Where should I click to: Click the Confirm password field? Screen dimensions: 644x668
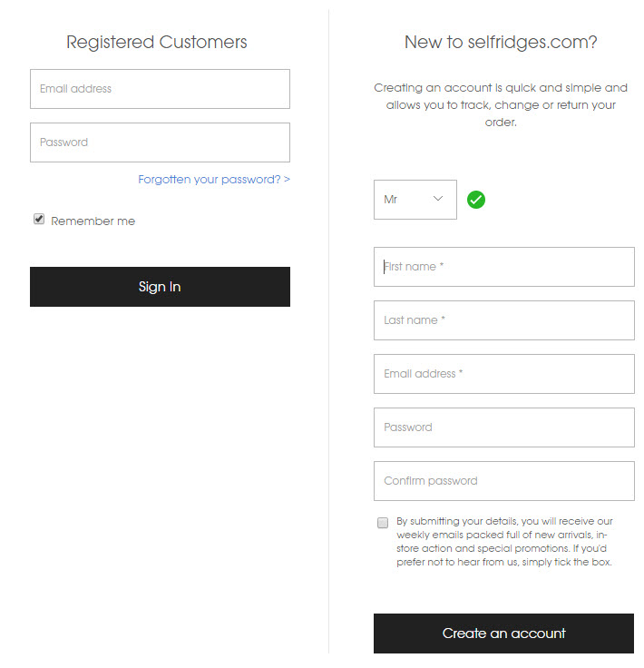(504, 481)
